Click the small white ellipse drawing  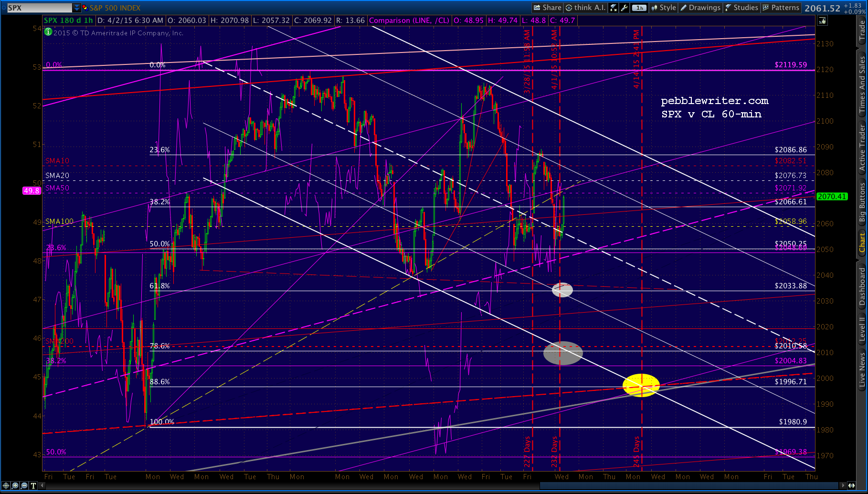coord(562,290)
